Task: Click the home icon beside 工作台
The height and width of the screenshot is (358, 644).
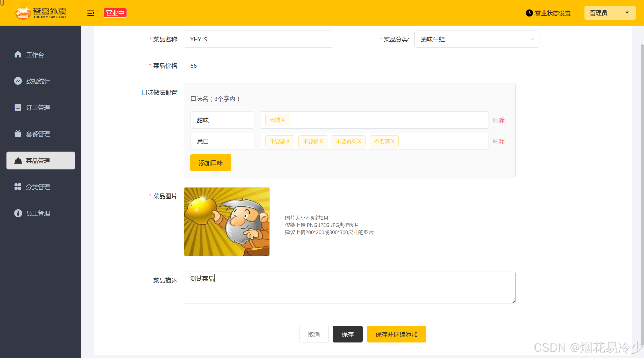Action: (18, 55)
